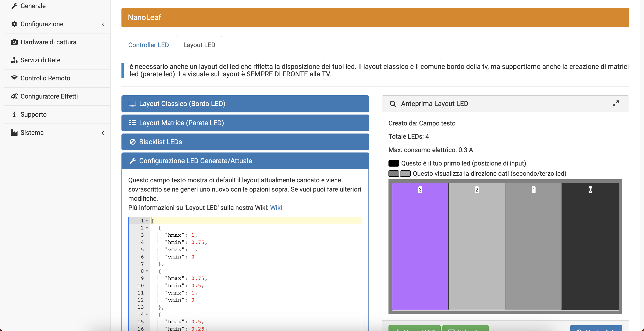644x331 pixels.
Task: Click the light gray LED 2 segment
Action: click(x=477, y=246)
